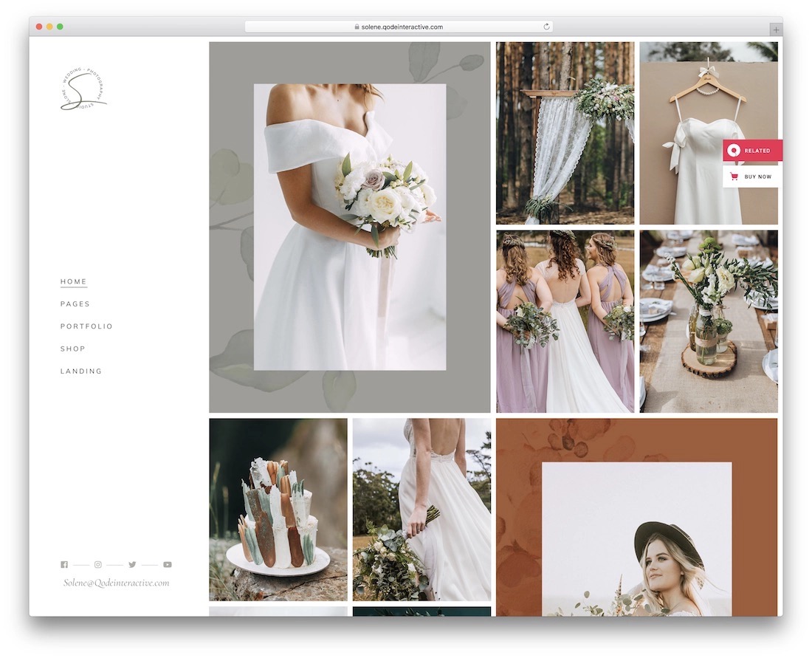Screen dimensions: 812x658
Task: Open the Shop menu item
Action: (x=73, y=349)
